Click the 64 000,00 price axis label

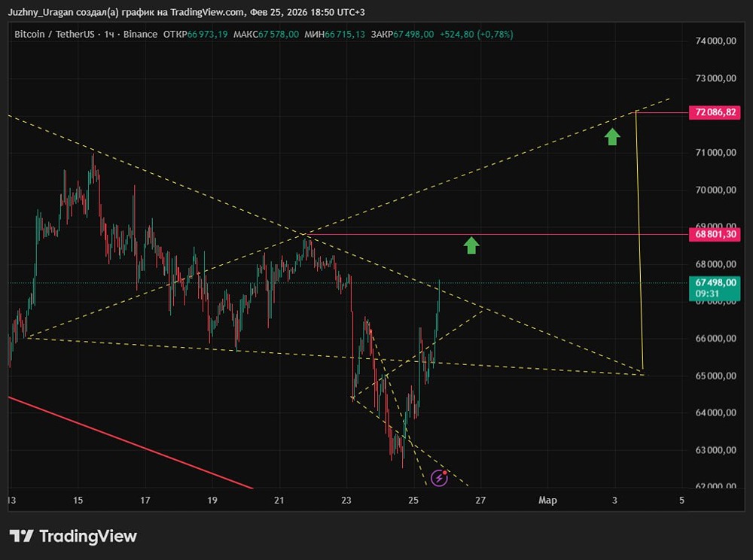[715, 412]
